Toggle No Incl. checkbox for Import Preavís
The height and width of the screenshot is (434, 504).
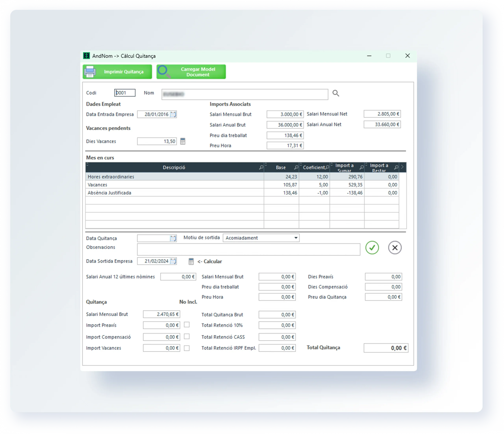coord(187,325)
